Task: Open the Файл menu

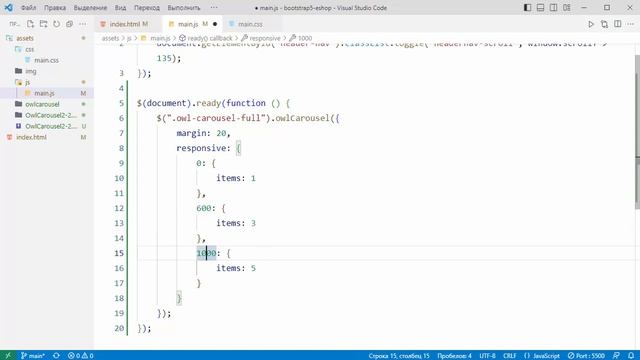Action: (28, 8)
